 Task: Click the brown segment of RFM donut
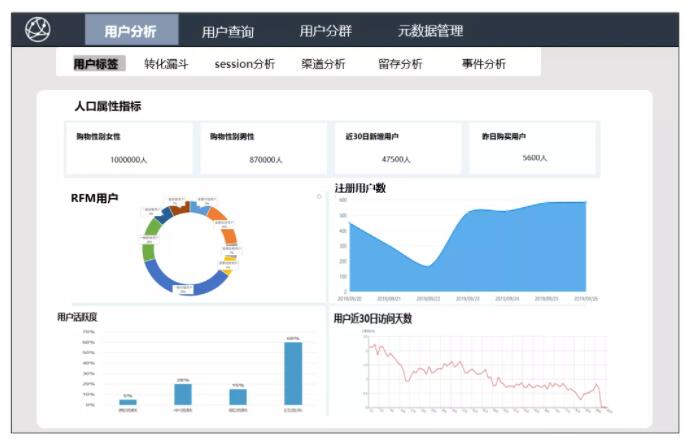pyautogui.click(x=178, y=209)
